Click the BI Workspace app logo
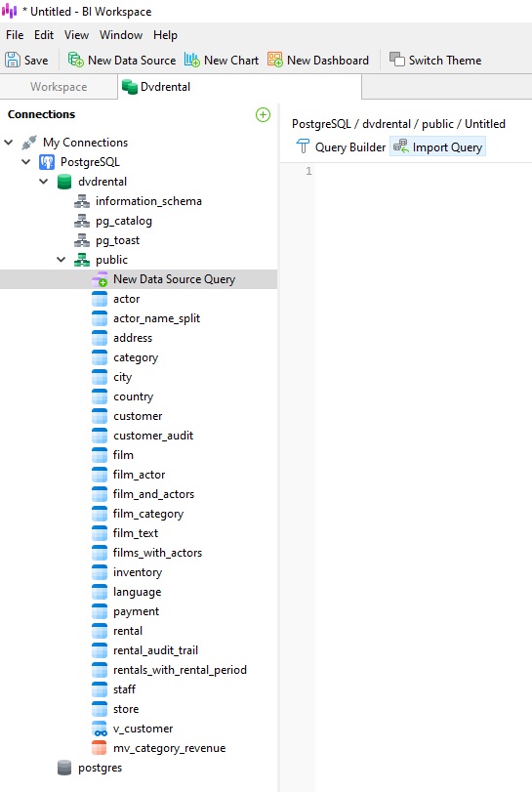The image size is (532, 792). pyautogui.click(x=9, y=11)
